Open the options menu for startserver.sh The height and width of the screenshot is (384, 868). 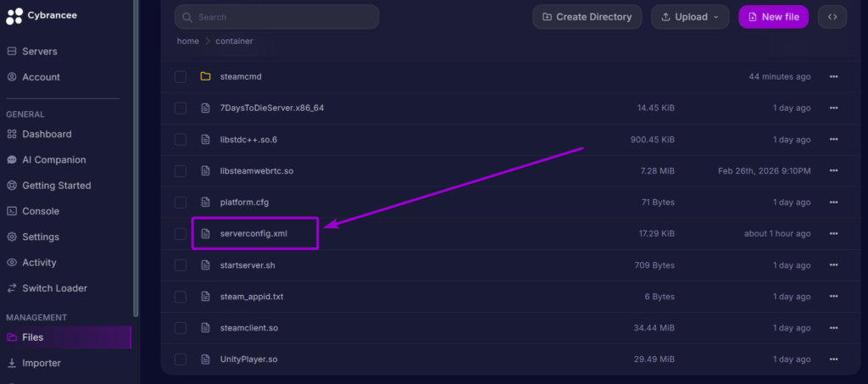pos(834,265)
